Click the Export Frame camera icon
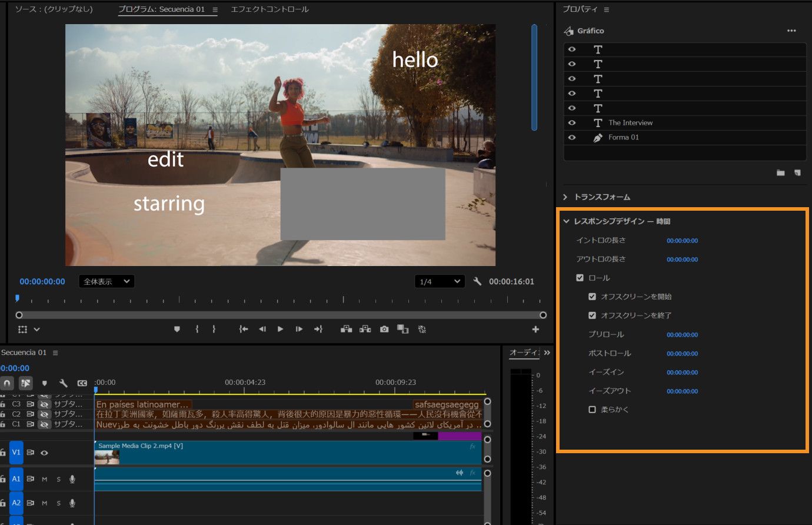The width and height of the screenshot is (812, 525). [384, 330]
